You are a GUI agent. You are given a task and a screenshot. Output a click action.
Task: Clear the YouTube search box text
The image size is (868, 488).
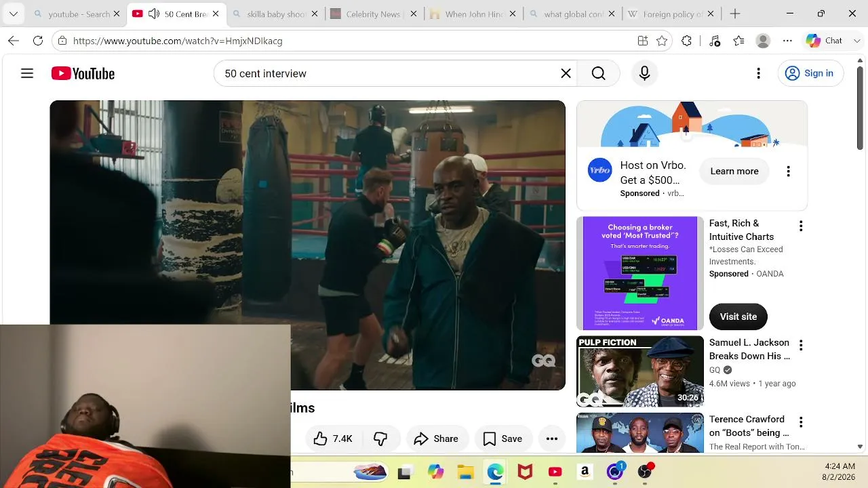pyautogui.click(x=566, y=73)
